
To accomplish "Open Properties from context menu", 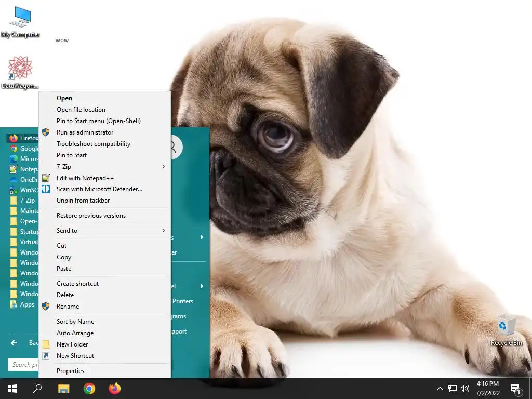I will [105, 371].
